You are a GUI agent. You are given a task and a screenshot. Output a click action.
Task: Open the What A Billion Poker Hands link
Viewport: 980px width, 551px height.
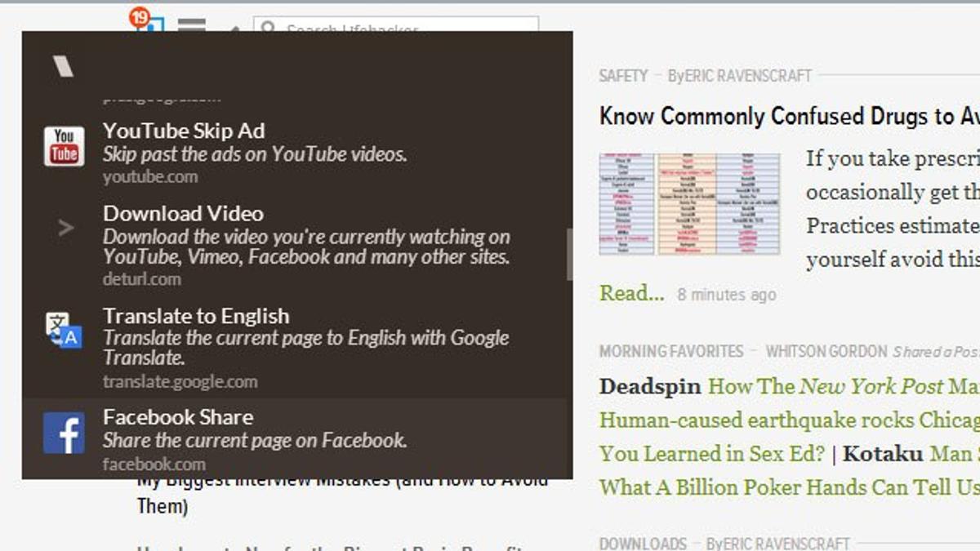[x=790, y=487]
